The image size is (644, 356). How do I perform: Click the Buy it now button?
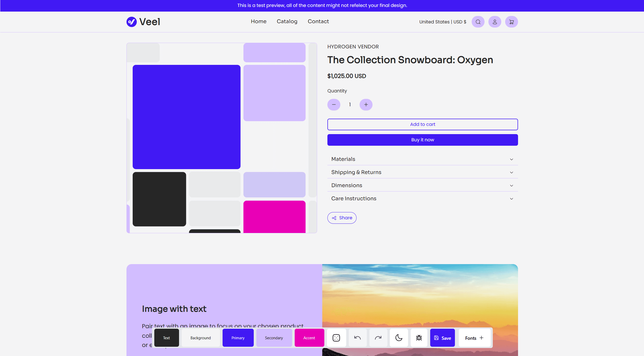pos(422,140)
